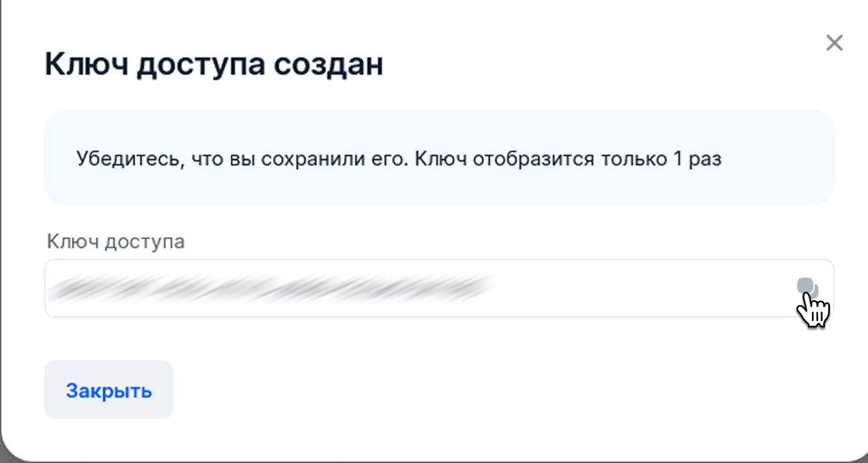Image resolution: width=868 pixels, height=463 pixels.
Task: Click the save-your-key warning banner
Action: click(x=439, y=157)
